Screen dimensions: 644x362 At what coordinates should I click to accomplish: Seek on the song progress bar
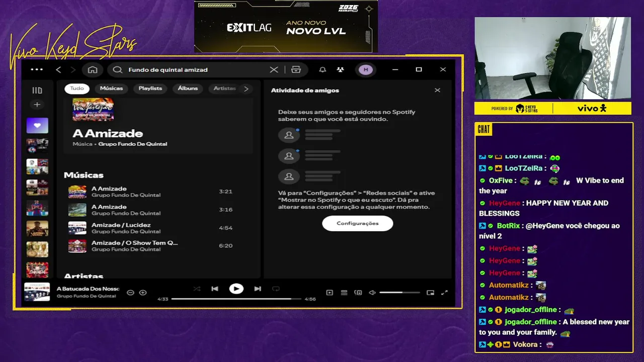click(x=236, y=299)
